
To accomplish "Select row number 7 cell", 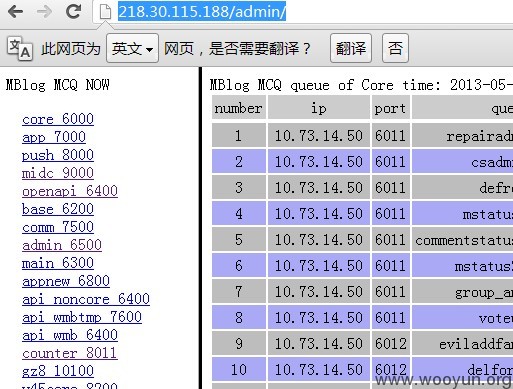I will (x=239, y=291).
